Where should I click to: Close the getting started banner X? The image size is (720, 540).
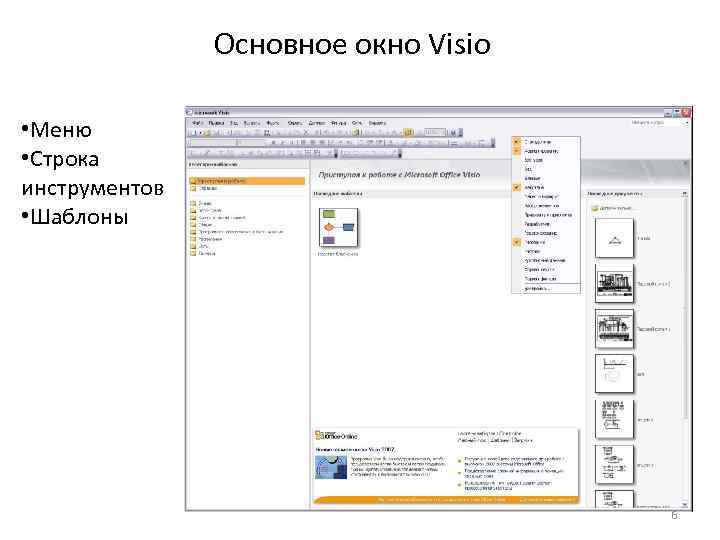tap(685, 163)
